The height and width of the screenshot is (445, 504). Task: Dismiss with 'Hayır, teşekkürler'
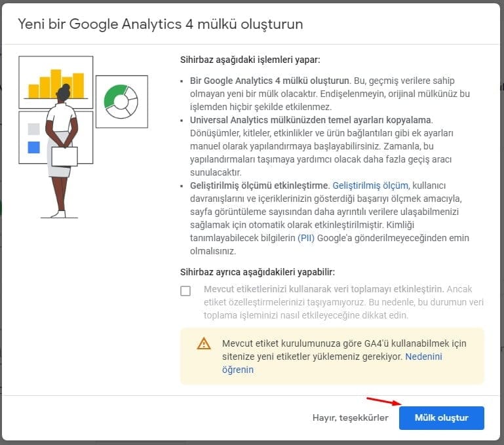click(351, 417)
